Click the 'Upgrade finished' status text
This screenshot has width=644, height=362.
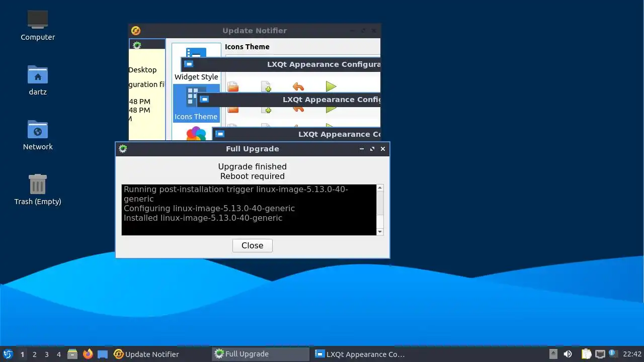[252, 166]
